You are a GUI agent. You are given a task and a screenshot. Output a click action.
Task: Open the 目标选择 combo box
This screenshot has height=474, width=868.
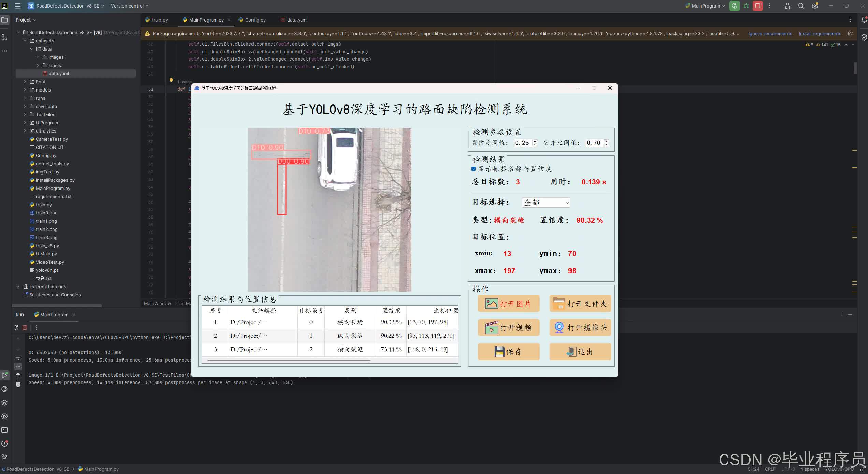546,203
